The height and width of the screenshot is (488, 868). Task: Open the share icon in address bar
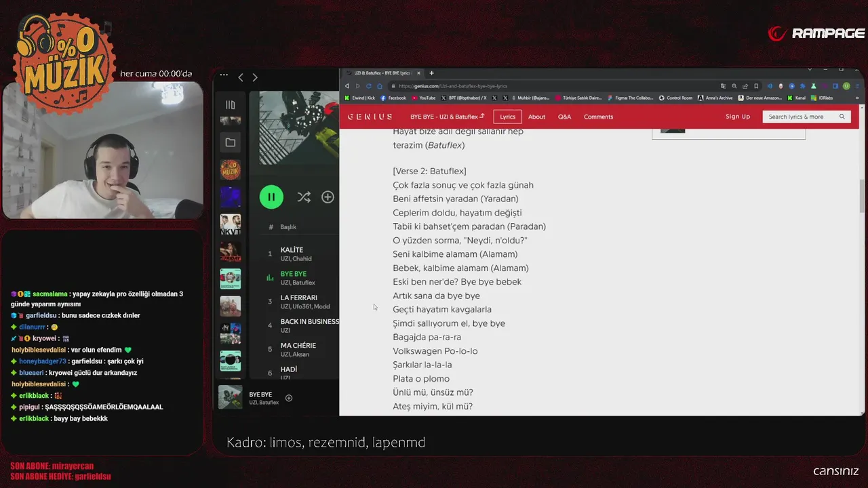coord(745,86)
